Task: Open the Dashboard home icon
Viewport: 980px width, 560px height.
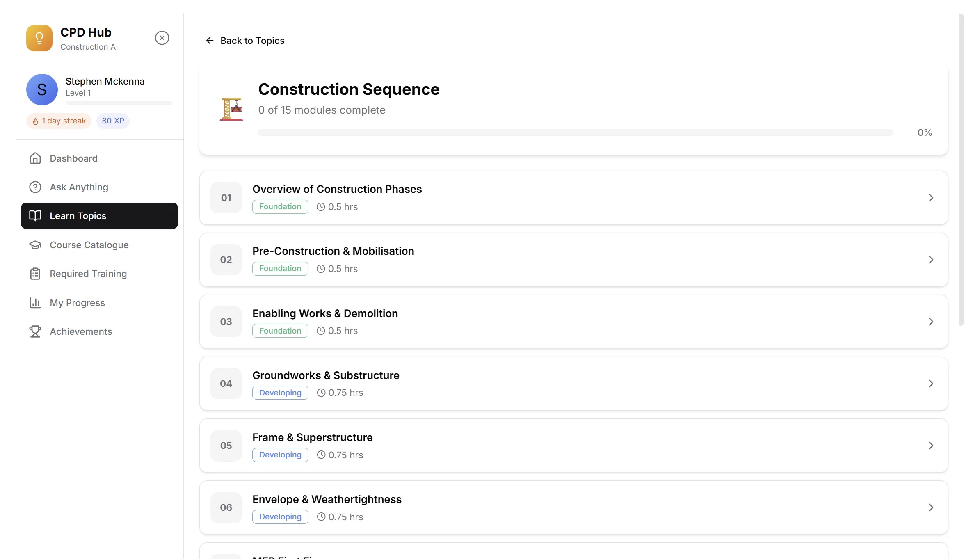Action: [x=35, y=158]
